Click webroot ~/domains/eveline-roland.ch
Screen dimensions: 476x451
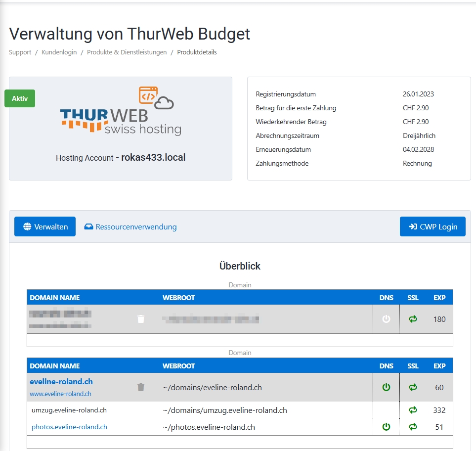212,388
